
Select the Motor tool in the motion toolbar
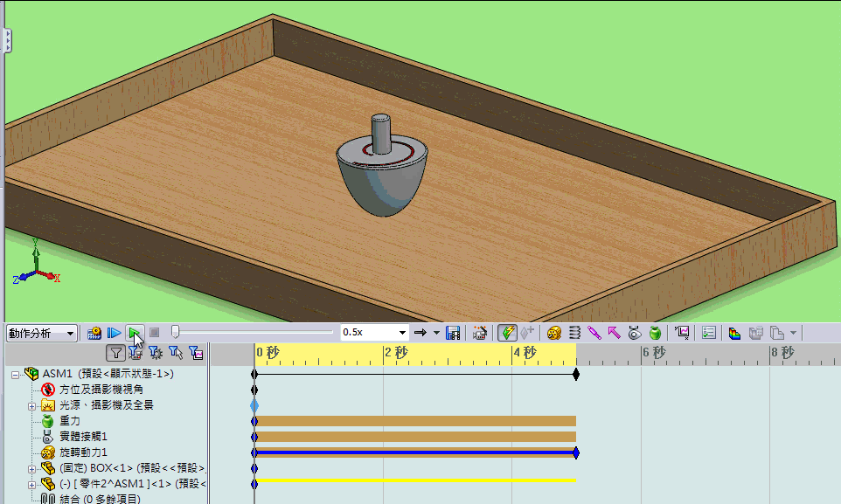553,333
